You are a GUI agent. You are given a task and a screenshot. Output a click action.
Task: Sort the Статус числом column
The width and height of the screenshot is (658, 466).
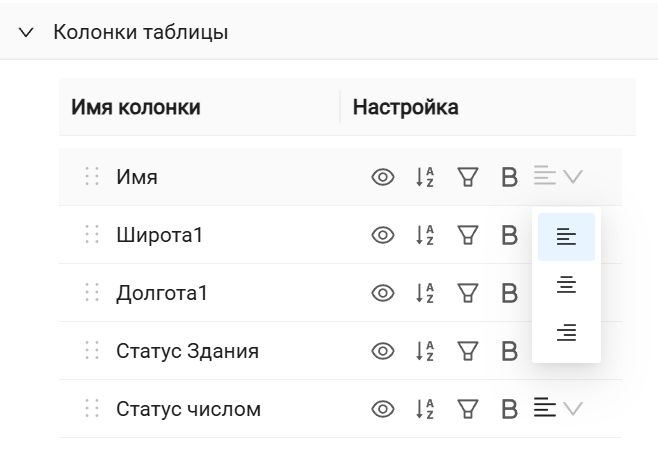pos(424,409)
